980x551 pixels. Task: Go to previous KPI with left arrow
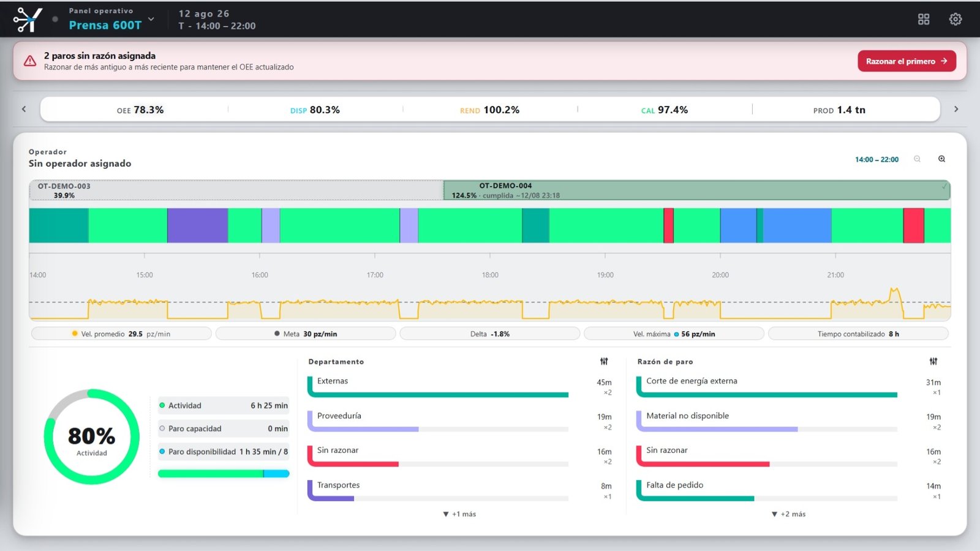(x=24, y=109)
